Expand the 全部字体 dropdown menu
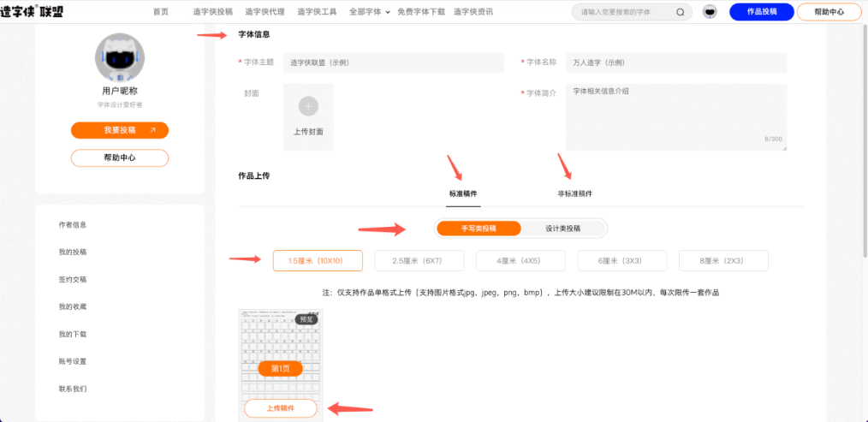868x422 pixels. pos(369,12)
